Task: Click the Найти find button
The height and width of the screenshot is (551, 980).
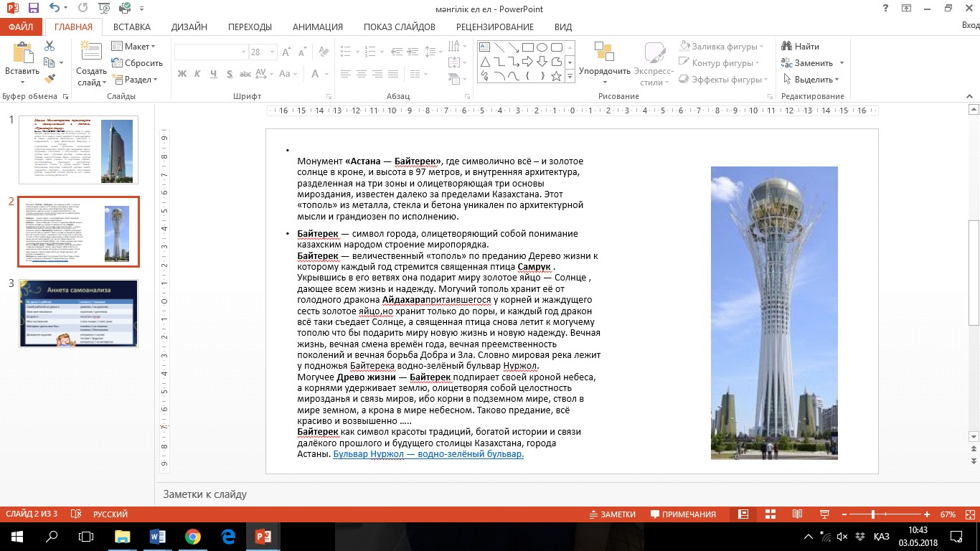Action: point(801,47)
